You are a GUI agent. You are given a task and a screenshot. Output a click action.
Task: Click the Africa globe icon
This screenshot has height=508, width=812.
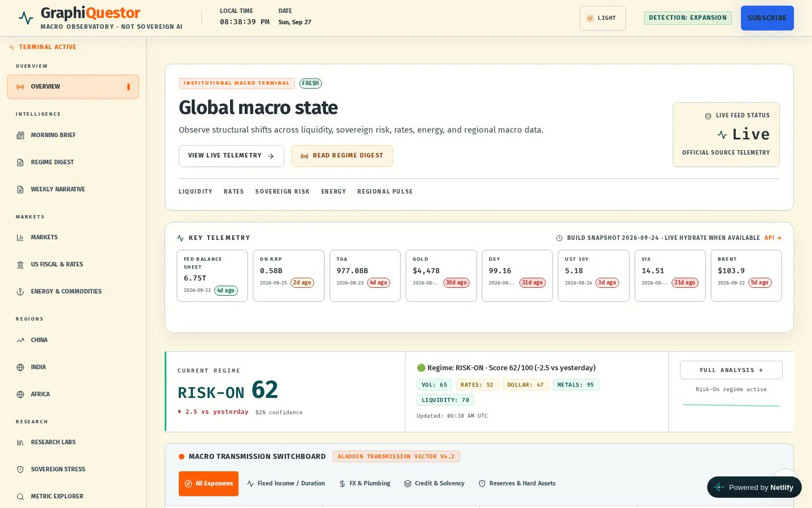click(x=20, y=395)
